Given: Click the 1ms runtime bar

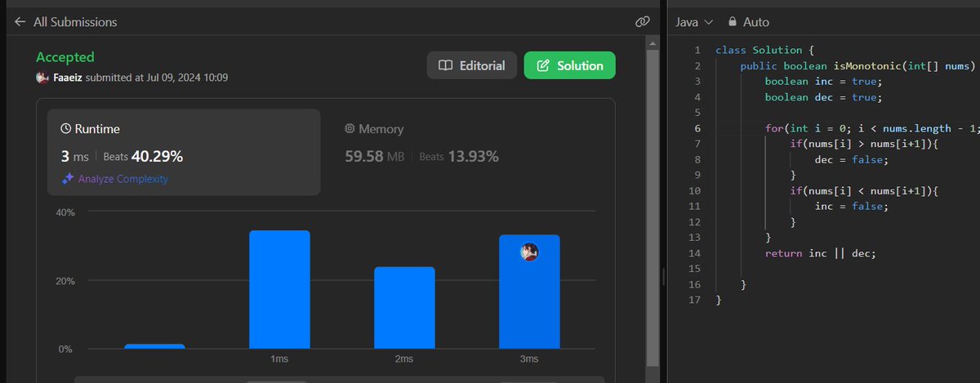Looking at the screenshot, I should click(x=279, y=290).
